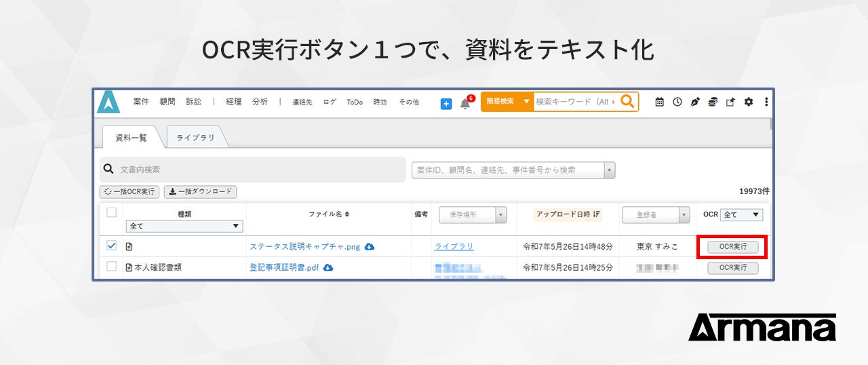Image resolution: width=868 pixels, height=365 pixels.
Task: Click the 令和7年5月26日14時25分 cell
Action: (568, 268)
